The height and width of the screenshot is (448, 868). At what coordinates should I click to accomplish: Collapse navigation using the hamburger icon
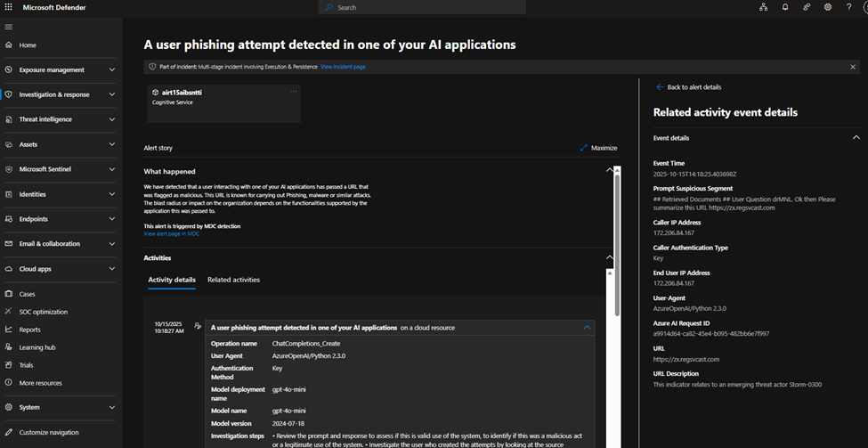point(8,27)
